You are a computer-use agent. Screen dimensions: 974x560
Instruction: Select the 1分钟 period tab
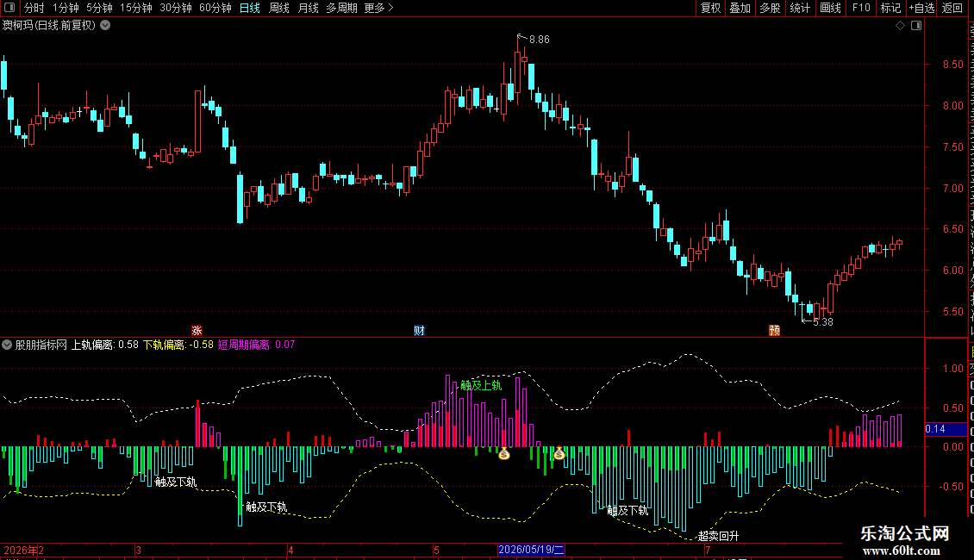[66, 8]
